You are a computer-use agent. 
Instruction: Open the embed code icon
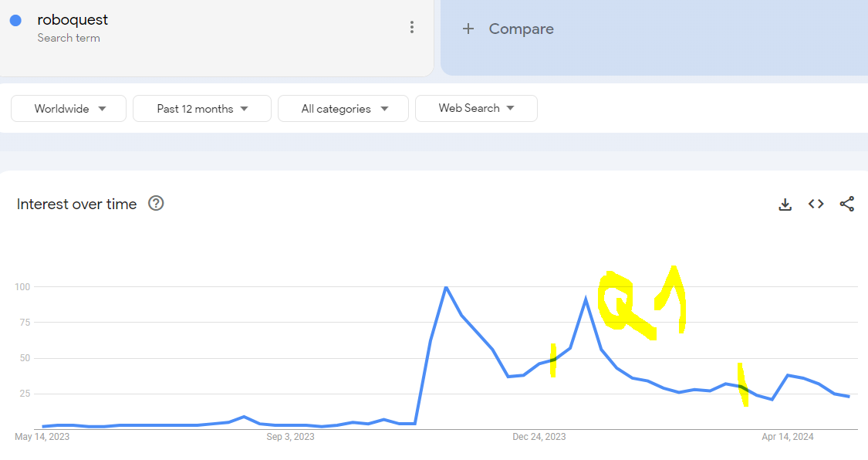816,204
